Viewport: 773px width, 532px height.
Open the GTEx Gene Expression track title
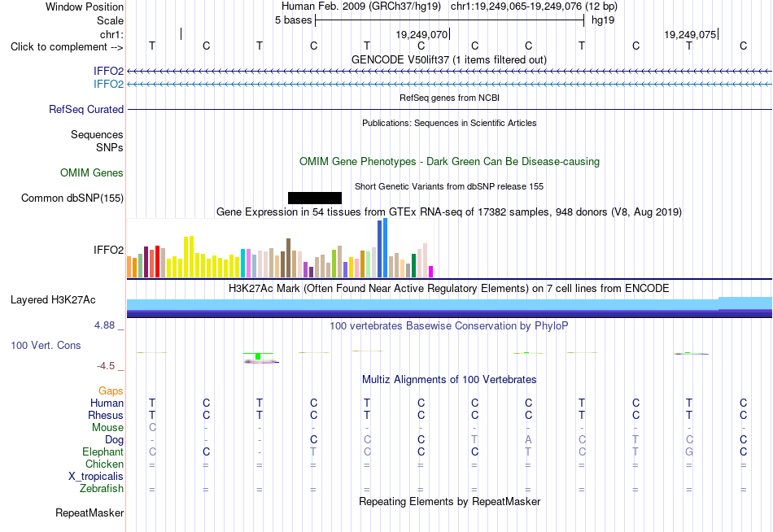[449, 212]
